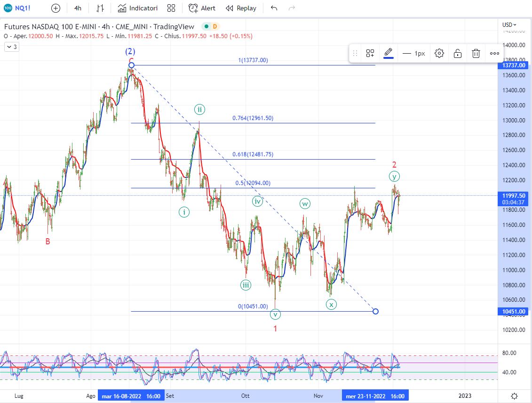532x403 pixels.
Task: Select the 1(13737.00) Fibonacci label
Action: (x=253, y=60)
